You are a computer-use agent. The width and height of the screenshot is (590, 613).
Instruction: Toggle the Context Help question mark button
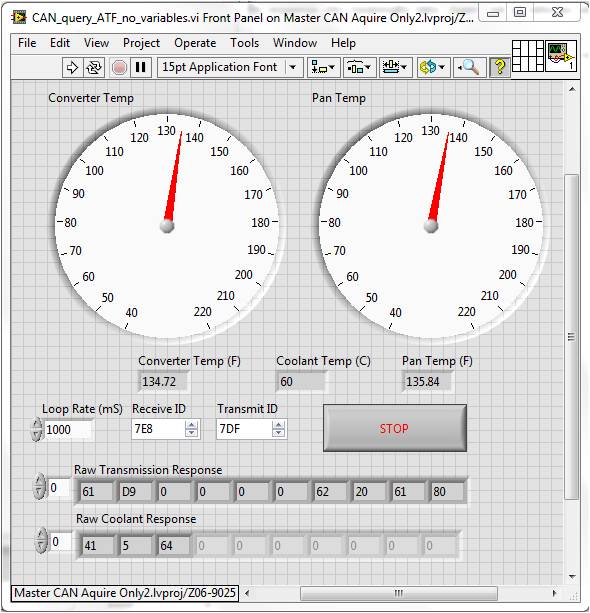coord(499,68)
